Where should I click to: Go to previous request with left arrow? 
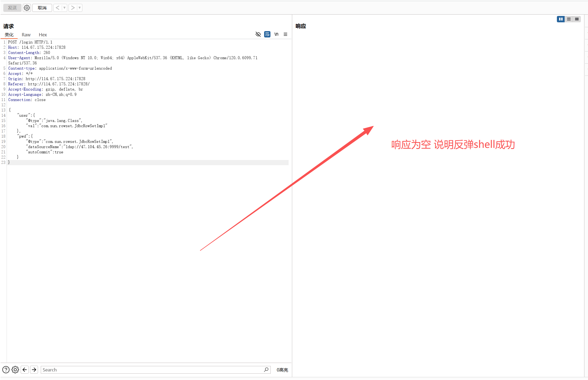[x=57, y=8]
